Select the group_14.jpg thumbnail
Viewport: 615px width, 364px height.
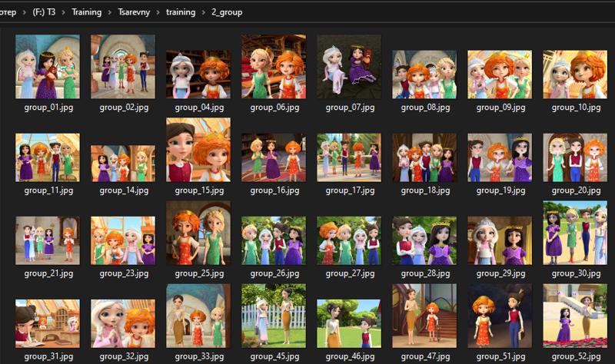tap(123, 164)
